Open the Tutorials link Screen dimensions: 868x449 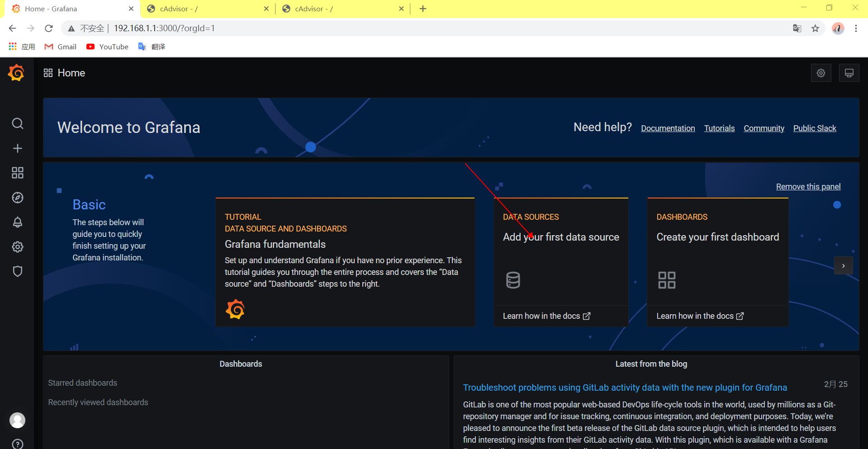[x=719, y=128]
